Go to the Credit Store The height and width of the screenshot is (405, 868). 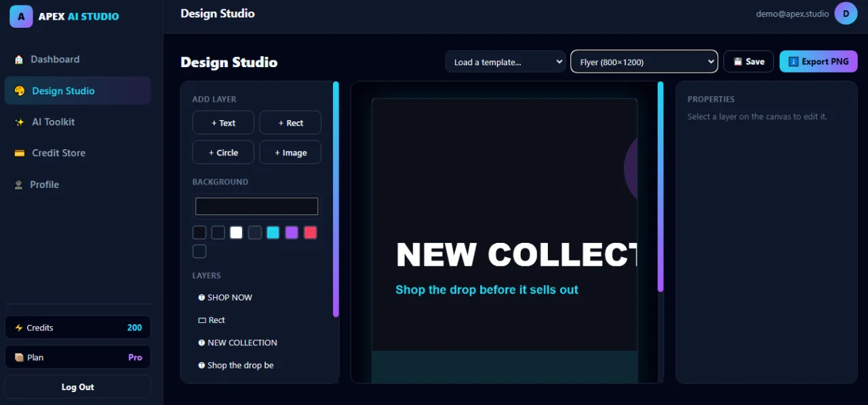[x=78, y=153]
